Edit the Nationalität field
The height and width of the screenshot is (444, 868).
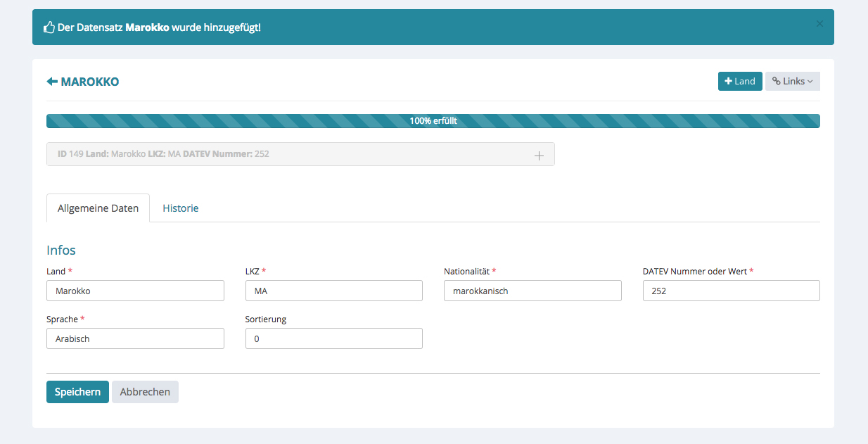pos(532,291)
